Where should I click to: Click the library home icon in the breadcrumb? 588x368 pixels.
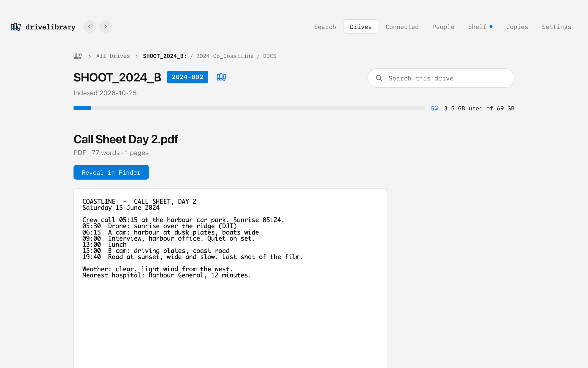tap(78, 56)
